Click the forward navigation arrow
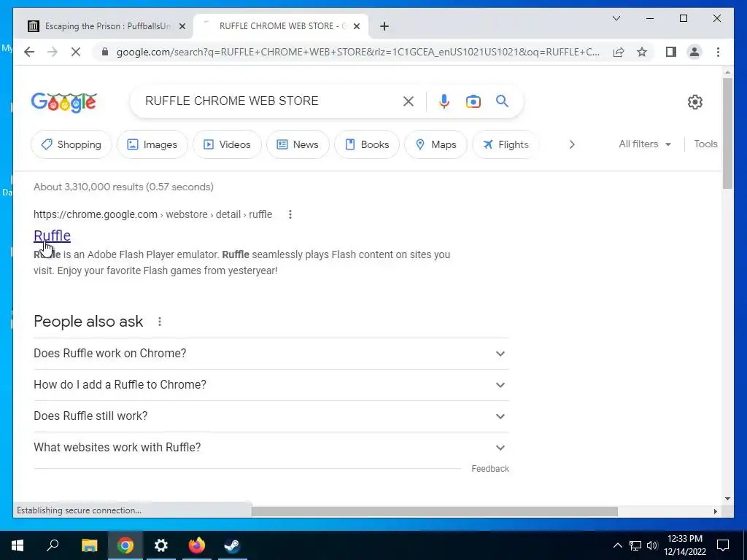The height and width of the screenshot is (560, 747). 53,52
